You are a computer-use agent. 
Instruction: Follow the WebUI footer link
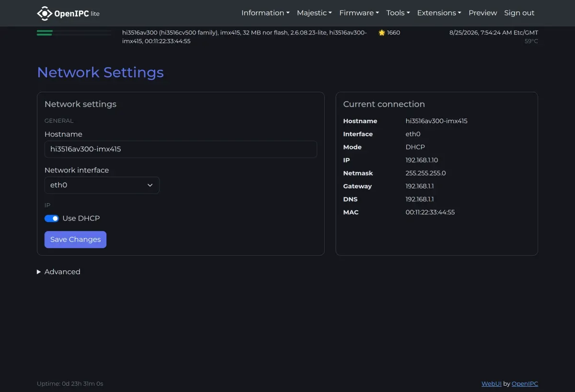point(491,384)
